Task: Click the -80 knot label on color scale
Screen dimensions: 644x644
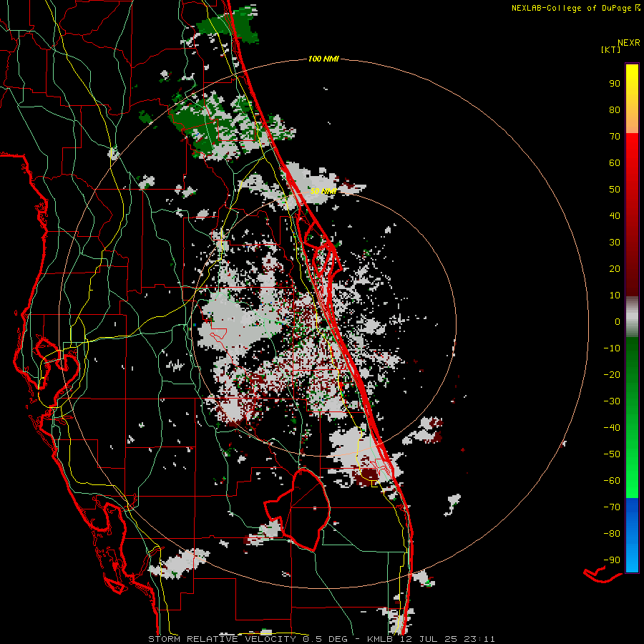Action: (x=612, y=534)
